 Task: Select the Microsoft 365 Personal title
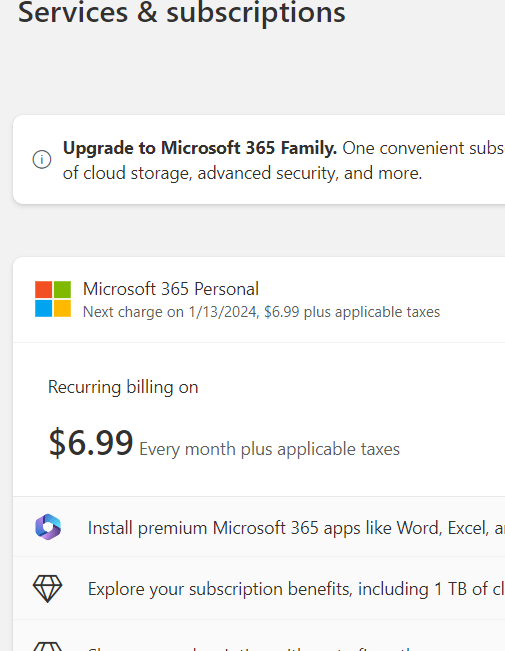(171, 289)
